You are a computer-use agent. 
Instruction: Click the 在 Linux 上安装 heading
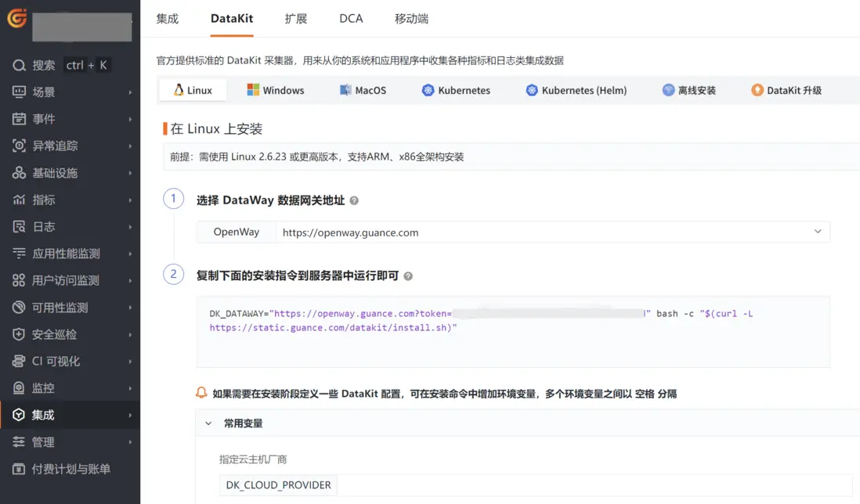click(216, 128)
